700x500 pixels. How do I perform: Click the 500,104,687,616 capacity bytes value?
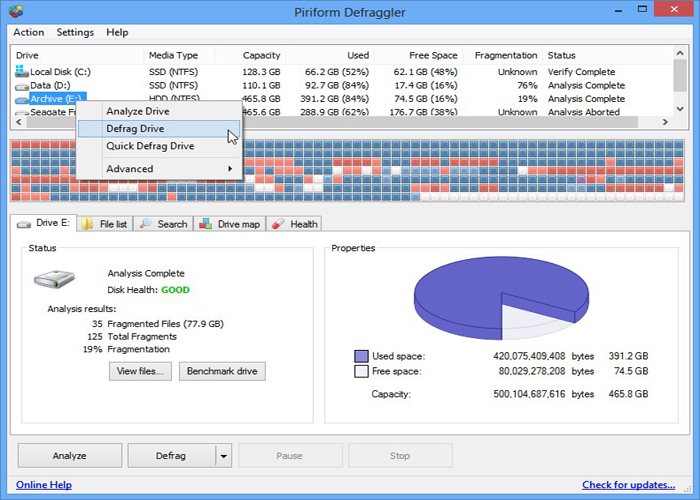529,394
